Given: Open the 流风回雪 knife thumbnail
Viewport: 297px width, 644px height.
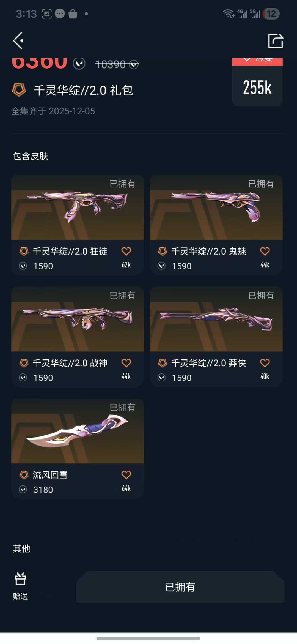Looking at the screenshot, I should (78, 431).
